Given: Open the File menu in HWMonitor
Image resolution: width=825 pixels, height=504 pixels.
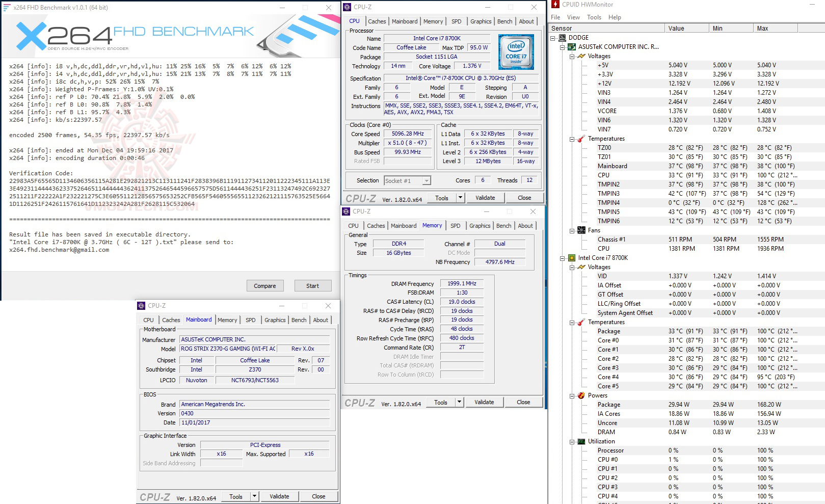Looking at the screenshot, I should pyautogui.click(x=555, y=17).
